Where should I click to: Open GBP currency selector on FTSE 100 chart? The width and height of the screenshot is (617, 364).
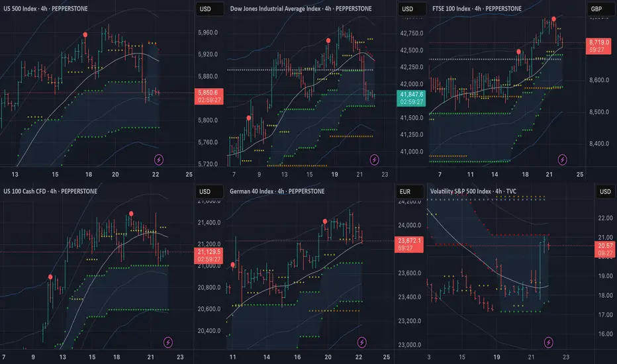tap(600, 9)
